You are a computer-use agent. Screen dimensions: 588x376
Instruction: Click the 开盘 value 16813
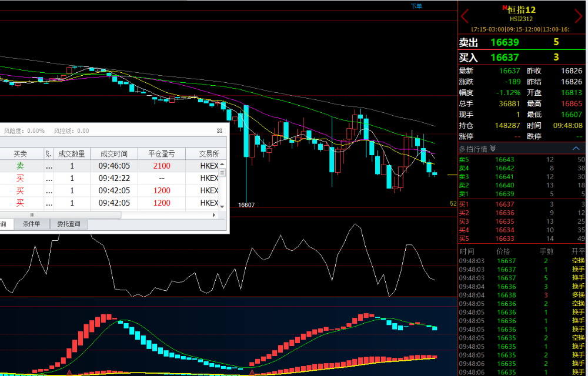click(x=572, y=92)
